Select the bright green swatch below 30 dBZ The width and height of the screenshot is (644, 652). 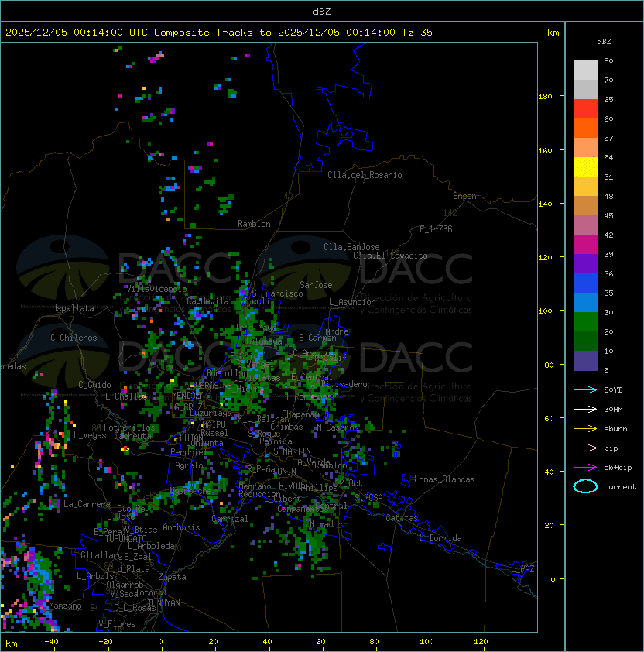[x=585, y=322]
